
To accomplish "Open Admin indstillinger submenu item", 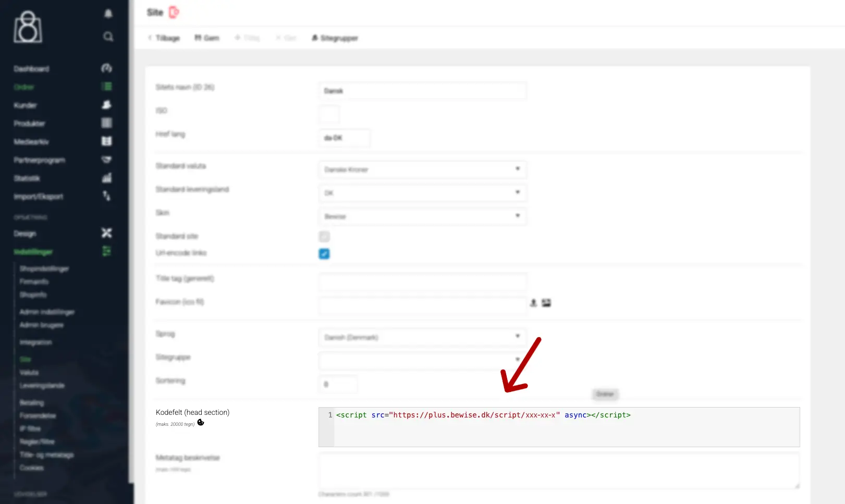I will [47, 312].
